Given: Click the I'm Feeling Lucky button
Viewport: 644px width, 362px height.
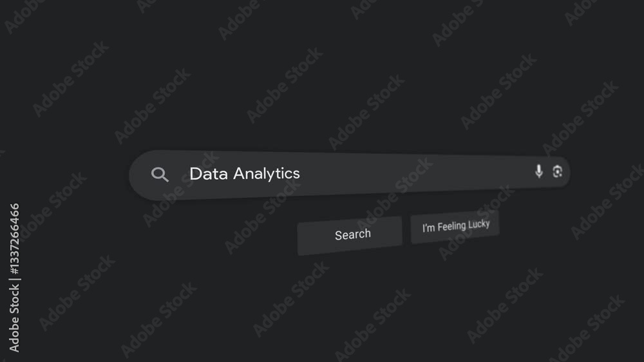Looking at the screenshot, I should coord(455,227).
